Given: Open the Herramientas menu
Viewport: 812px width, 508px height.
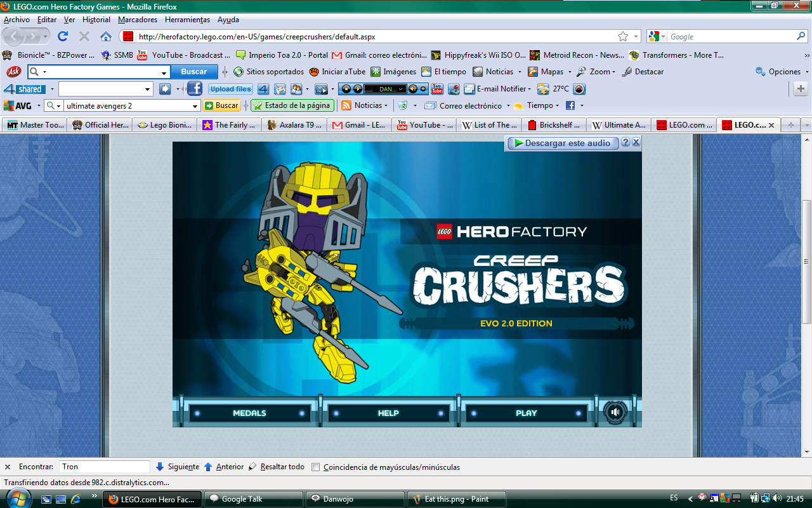Looking at the screenshot, I should point(187,20).
